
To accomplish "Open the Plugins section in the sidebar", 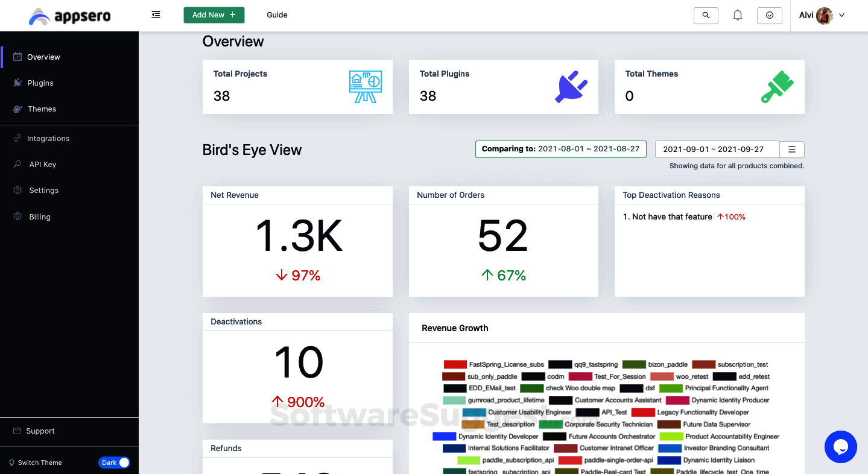I will click(x=40, y=83).
